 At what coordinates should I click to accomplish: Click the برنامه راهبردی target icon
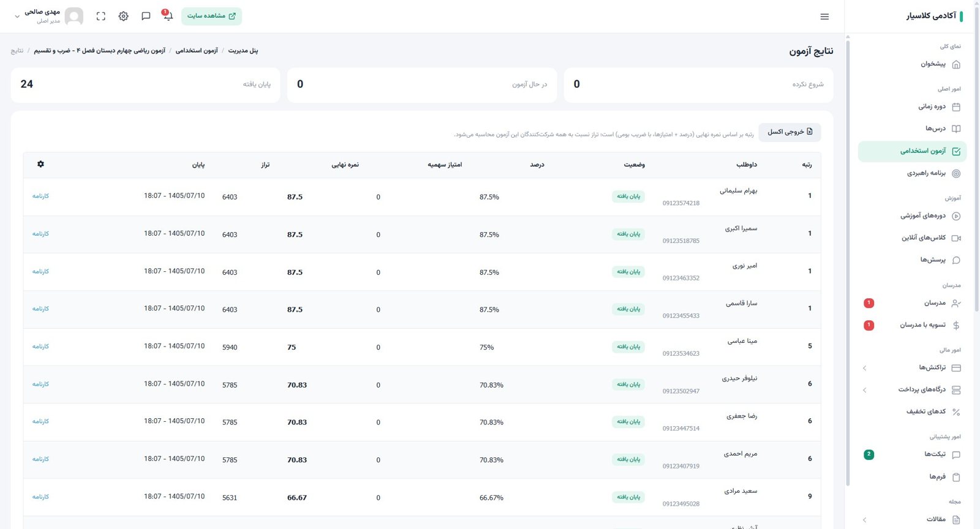pos(956,173)
